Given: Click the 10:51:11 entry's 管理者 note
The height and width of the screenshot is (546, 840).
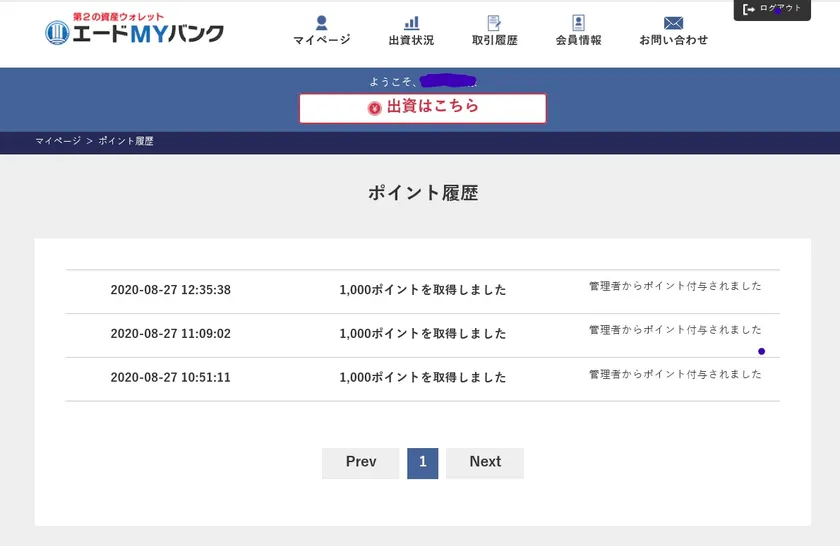Looking at the screenshot, I should point(675,374).
